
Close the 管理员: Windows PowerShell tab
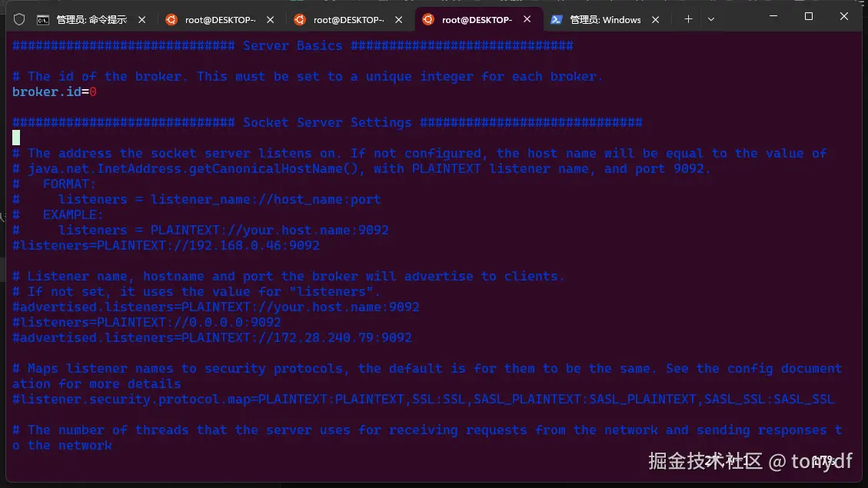tap(655, 20)
